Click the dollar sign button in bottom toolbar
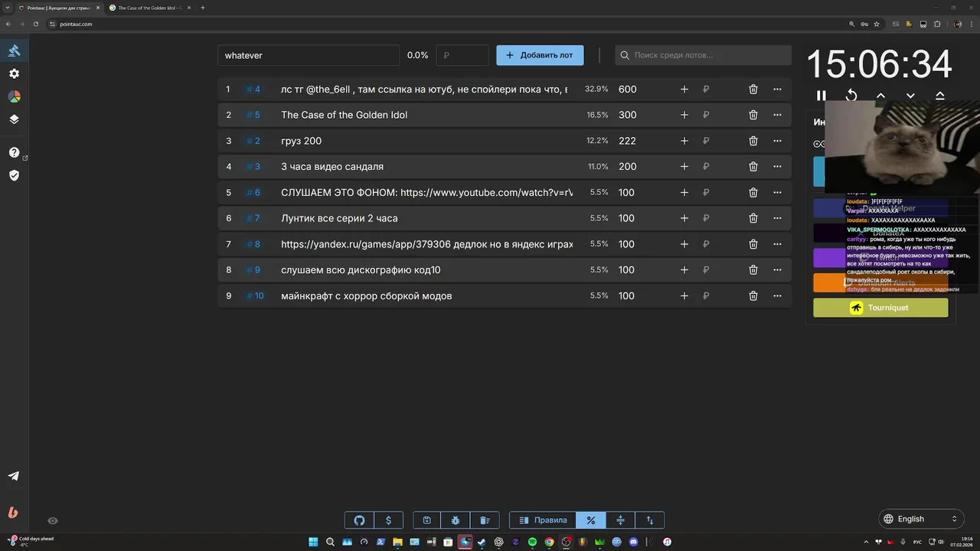Viewport: 980px width, 551px height. [389, 520]
